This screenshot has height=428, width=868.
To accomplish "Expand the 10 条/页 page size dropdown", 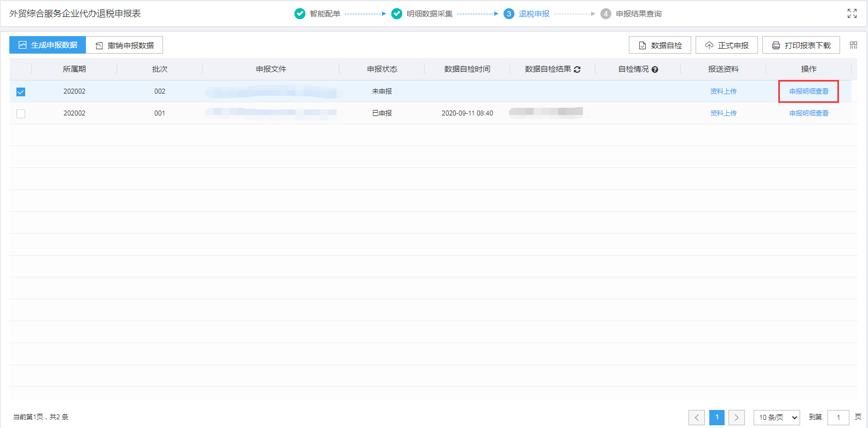I will point(776,418).
